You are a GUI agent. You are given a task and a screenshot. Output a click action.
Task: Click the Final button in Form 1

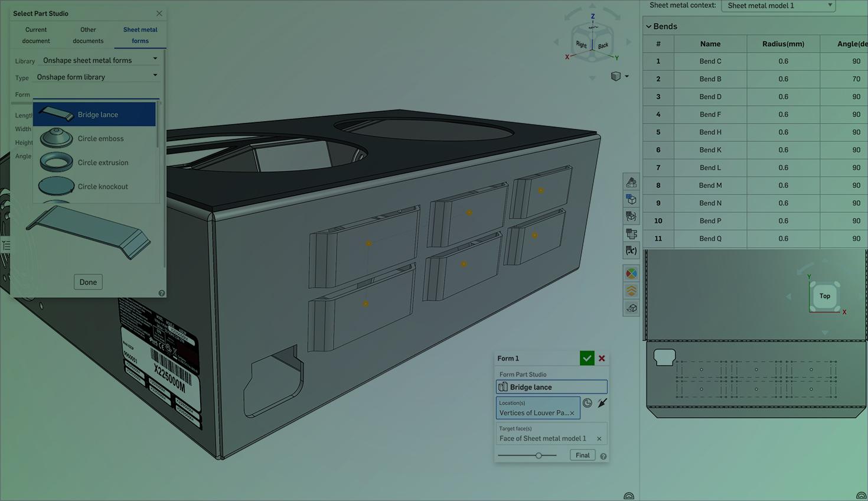tap(582, 456)
